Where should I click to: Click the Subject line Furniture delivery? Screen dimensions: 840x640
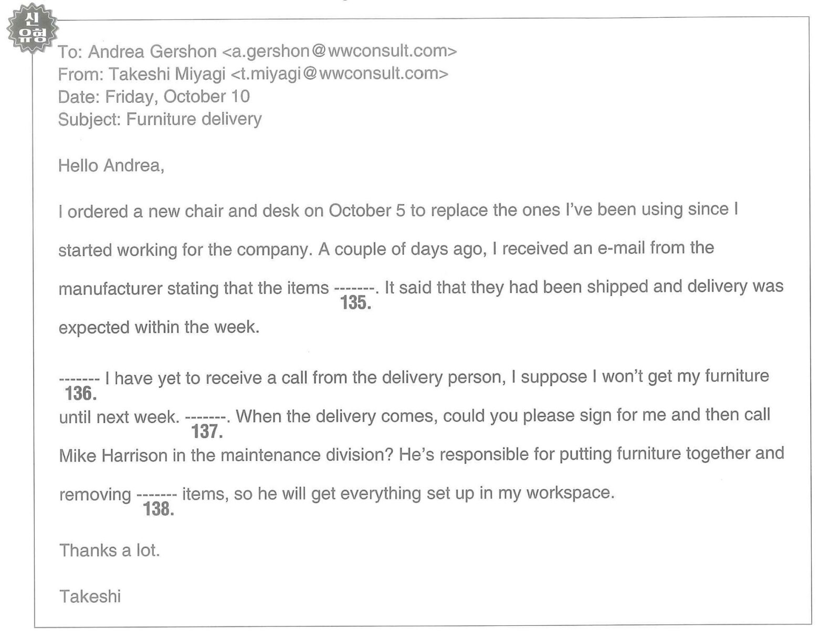click(x=160, y=120)
